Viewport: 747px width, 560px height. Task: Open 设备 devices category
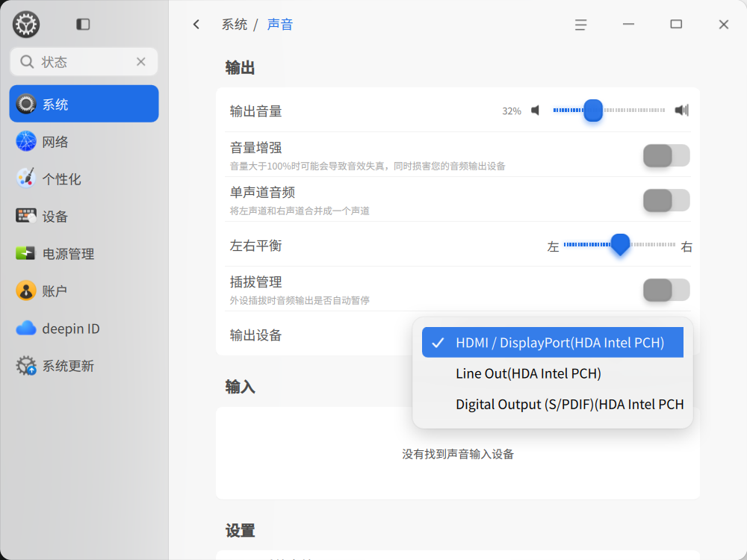coord(84,216)
